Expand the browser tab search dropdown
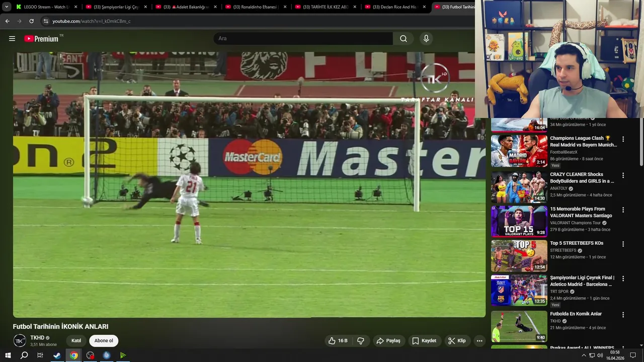The image size is (644, 362). pyautogui.click(x=7, y=7)
